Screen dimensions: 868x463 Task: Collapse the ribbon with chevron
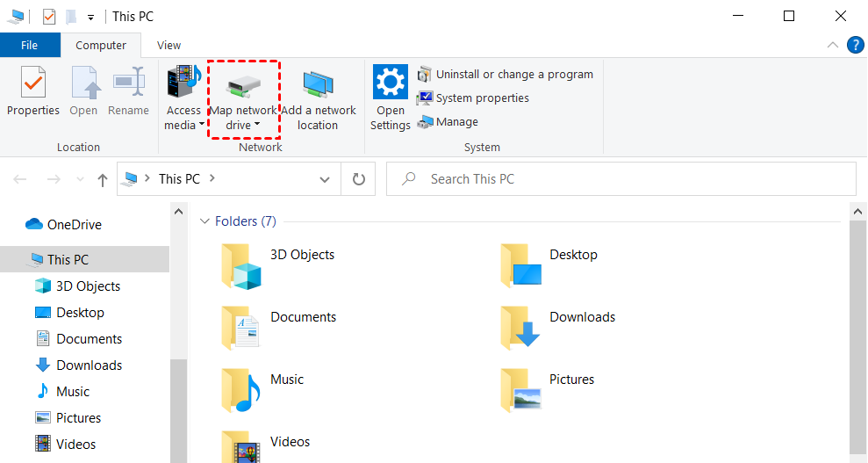tap(833, 45)
